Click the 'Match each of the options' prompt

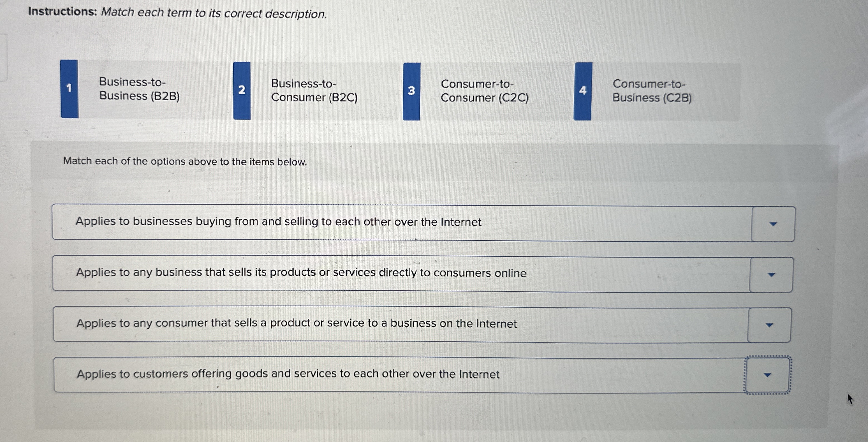pyautogui.click(x=185, y=162)
